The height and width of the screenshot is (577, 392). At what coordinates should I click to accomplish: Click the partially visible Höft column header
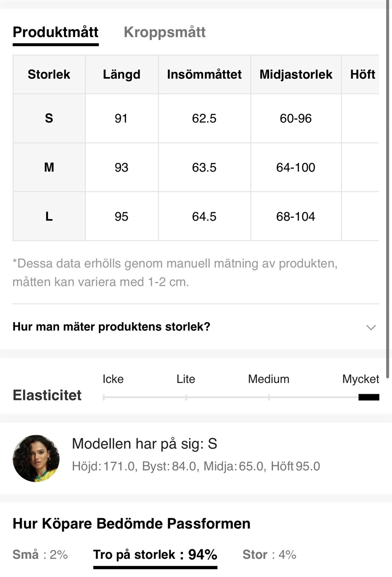(x=362, y=75)
